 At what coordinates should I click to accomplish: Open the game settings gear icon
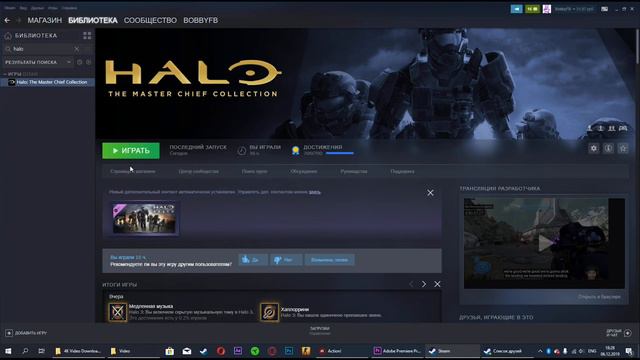(x=593, y=149)
